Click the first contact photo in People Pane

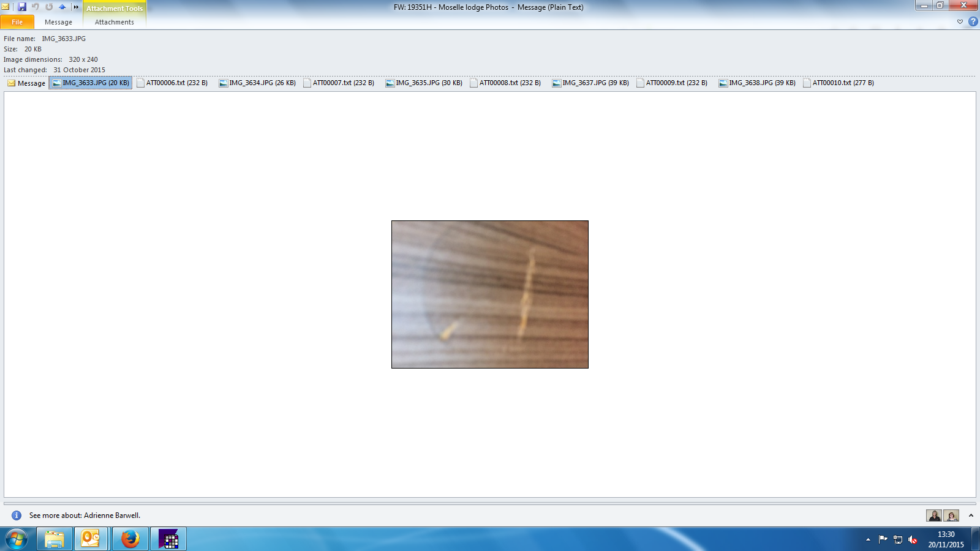(934, 515)
